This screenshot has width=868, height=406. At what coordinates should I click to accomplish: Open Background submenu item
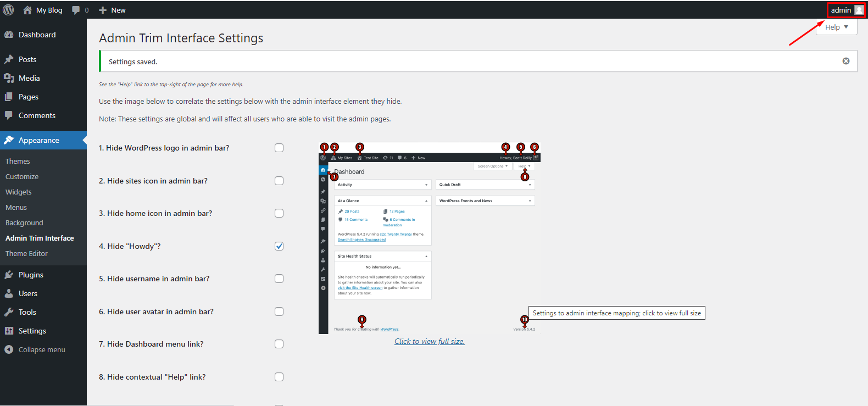coord(24,223)
